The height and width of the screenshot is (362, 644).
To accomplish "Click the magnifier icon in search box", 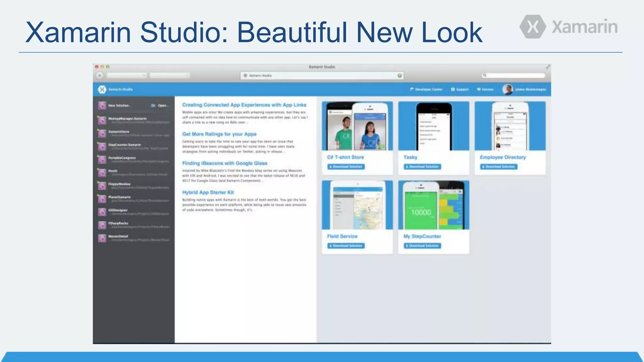I will [x=485, y=75].
